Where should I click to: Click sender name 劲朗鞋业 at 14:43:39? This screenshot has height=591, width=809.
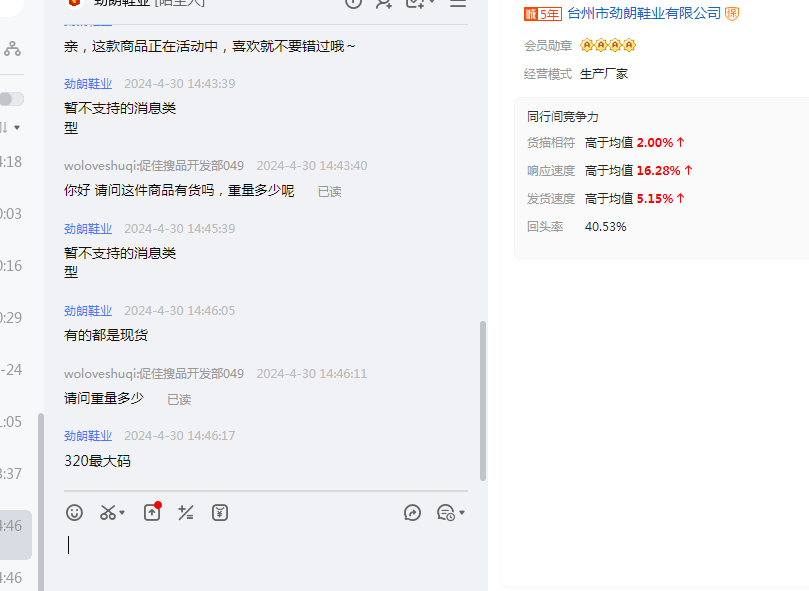(88, 84)
